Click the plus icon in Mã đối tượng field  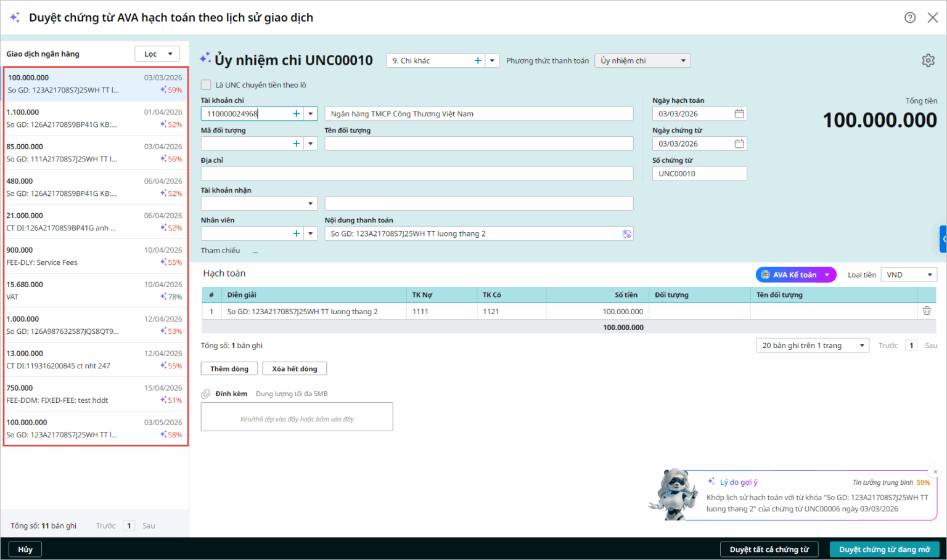[x=297, y=144]
